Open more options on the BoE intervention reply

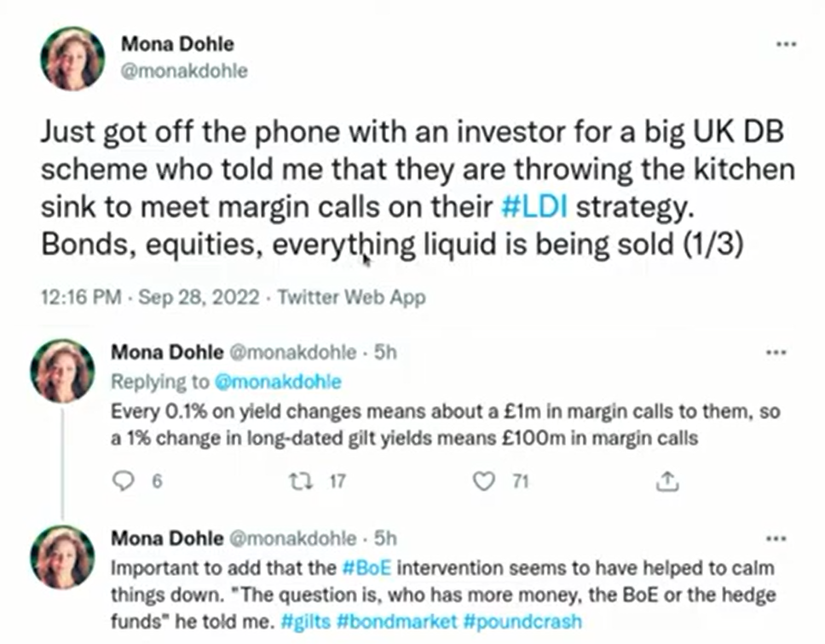pyautogui.click(x=776, y=539)
